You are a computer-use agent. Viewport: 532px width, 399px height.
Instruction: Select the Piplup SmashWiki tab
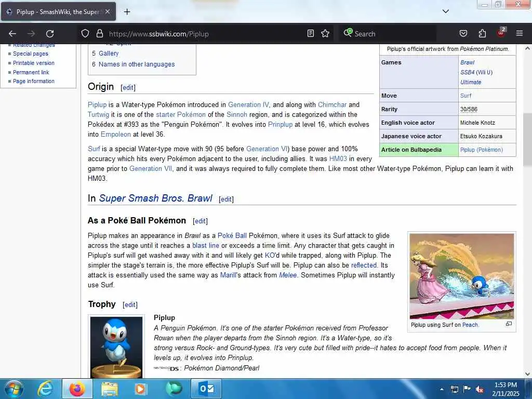58,12
